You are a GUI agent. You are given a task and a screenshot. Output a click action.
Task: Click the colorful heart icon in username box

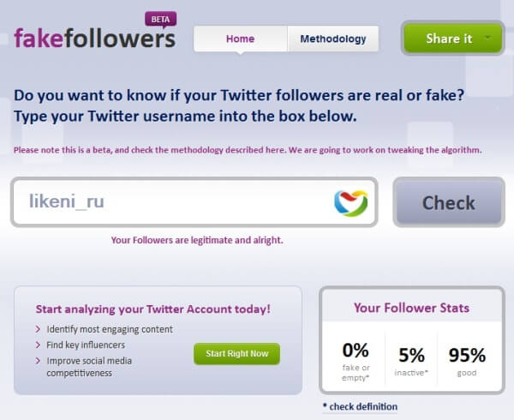pyautogui.click(x=350, y=203)
